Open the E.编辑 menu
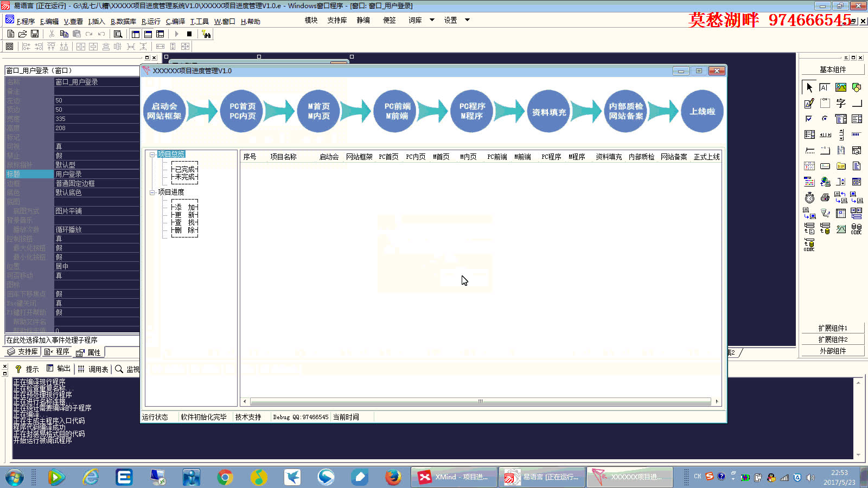 (49, 21)
